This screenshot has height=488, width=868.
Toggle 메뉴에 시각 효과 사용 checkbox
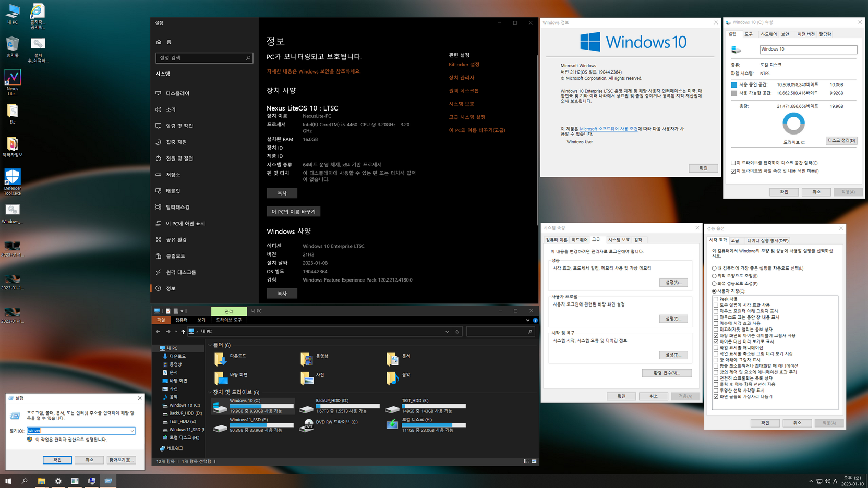point(716,323)
